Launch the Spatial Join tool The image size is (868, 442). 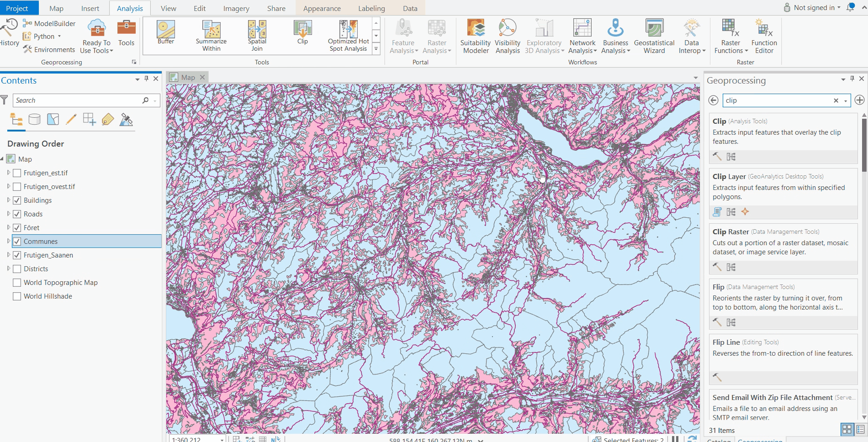pyautogui.click(x=257, y=36)
